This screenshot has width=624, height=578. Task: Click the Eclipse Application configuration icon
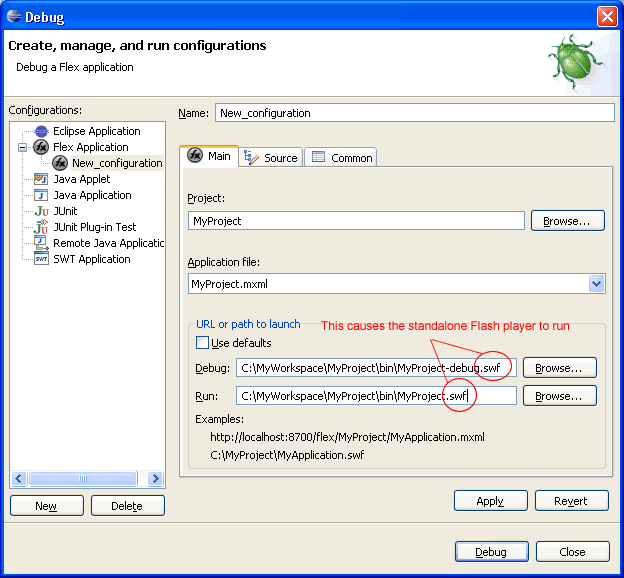[x=41, y=131]
